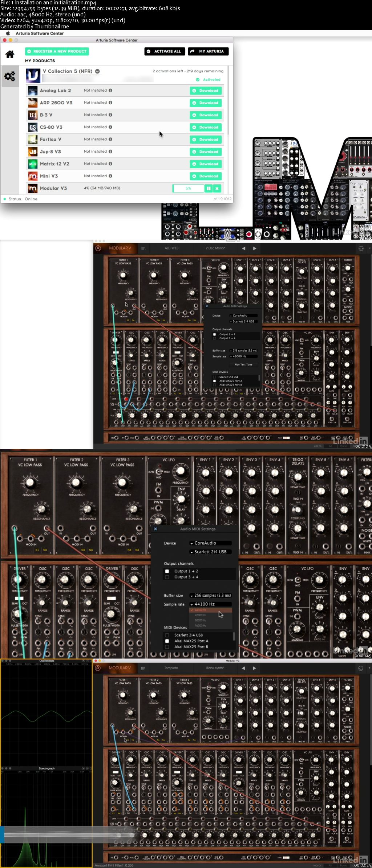Show info for Farfisa V Not installed
This screenshot has width=372, height=868.
[110, 139]
